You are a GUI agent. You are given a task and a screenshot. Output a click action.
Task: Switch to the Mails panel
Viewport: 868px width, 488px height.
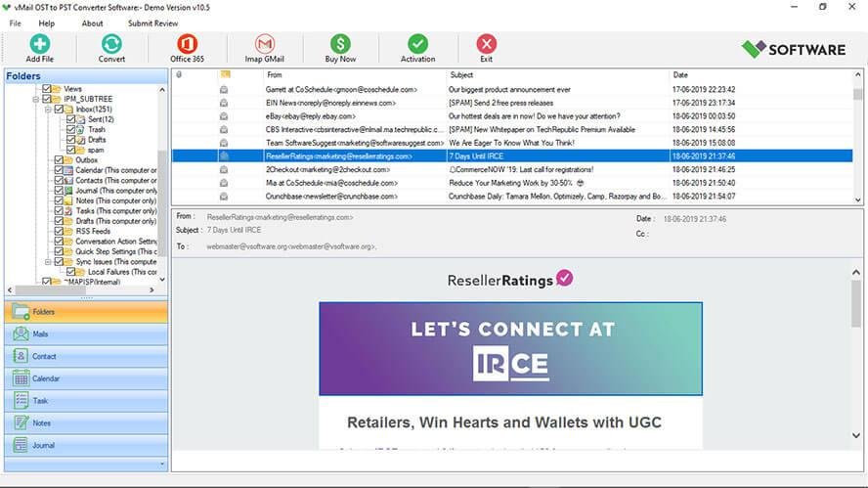[86, 334]
